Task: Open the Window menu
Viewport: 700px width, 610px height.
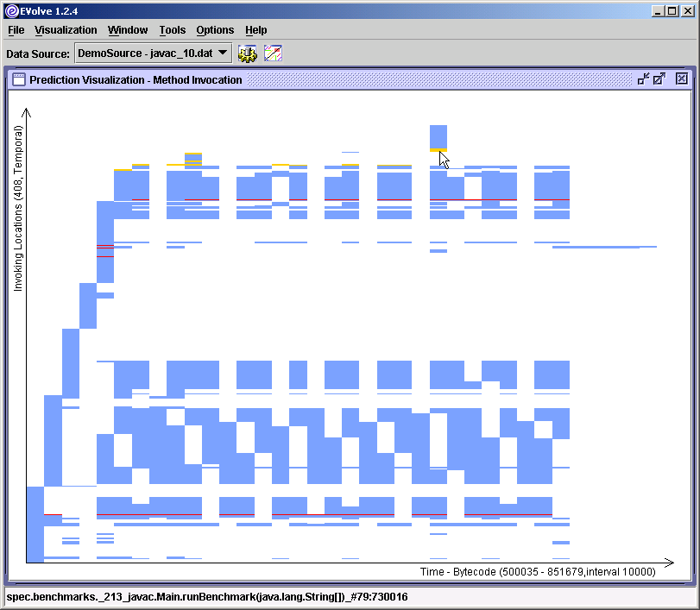Action: tap(128, 30)
